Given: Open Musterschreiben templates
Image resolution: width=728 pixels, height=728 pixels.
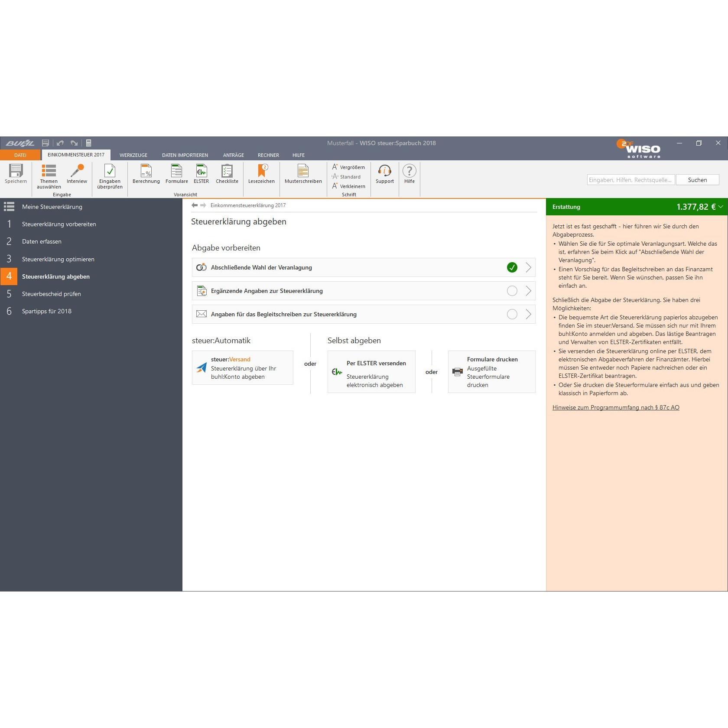Looking at the screenshot, I should [303, 174].
